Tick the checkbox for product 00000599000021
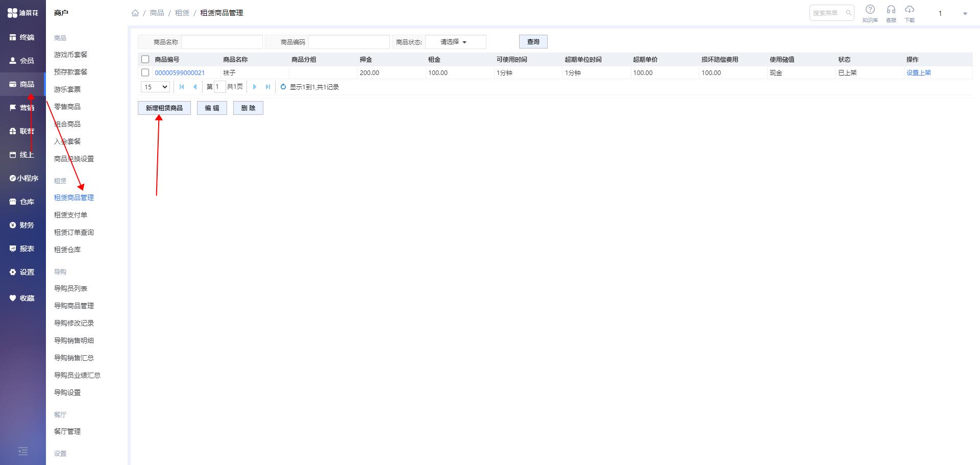 click(145, 72)
